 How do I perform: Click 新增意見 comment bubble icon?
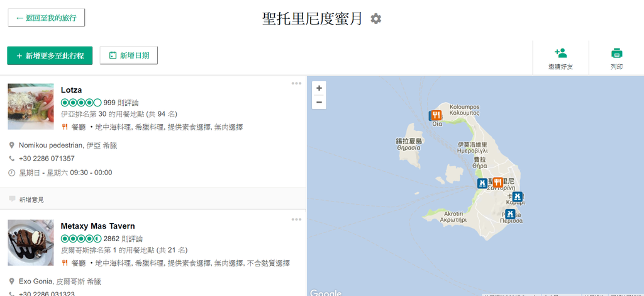pos(13,200)
